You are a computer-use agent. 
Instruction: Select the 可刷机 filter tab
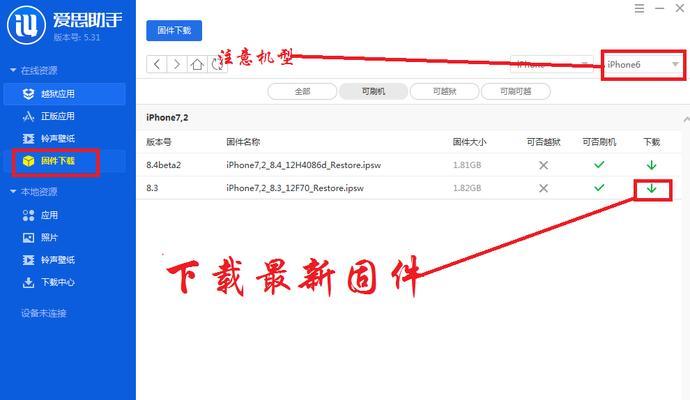click(373, 92)
